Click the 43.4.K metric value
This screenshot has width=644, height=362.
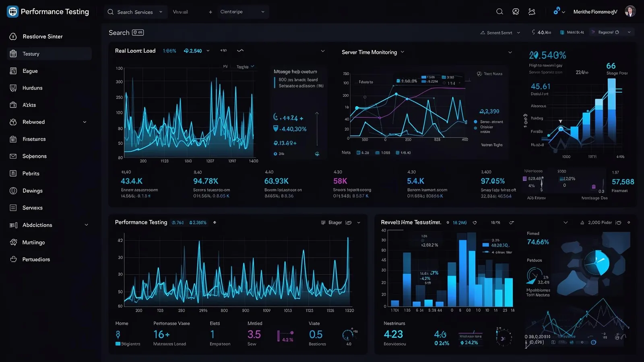click(x=132, y=181)
